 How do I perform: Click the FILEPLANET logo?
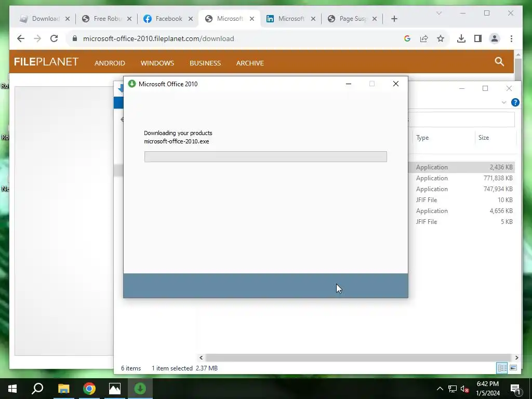[46, 62]
